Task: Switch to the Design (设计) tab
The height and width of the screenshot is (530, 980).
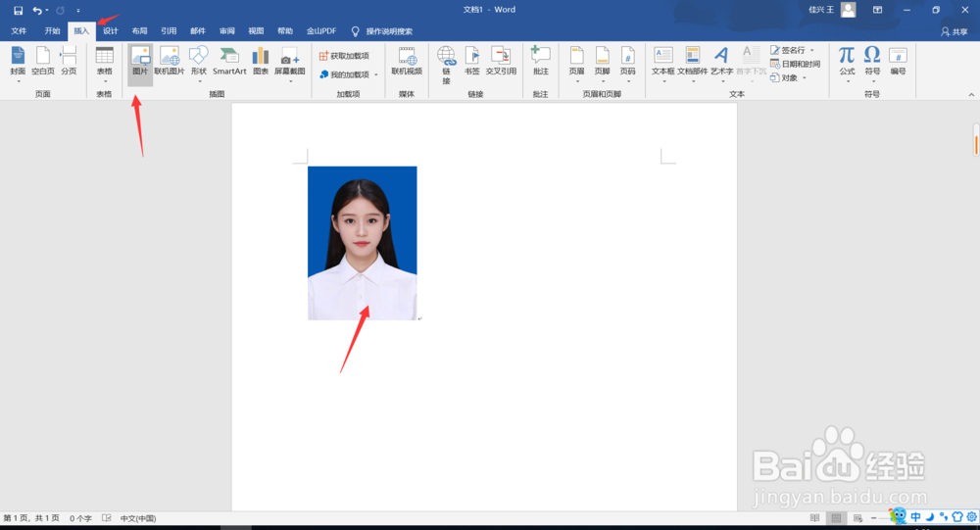Action: [x=111, y=31]
